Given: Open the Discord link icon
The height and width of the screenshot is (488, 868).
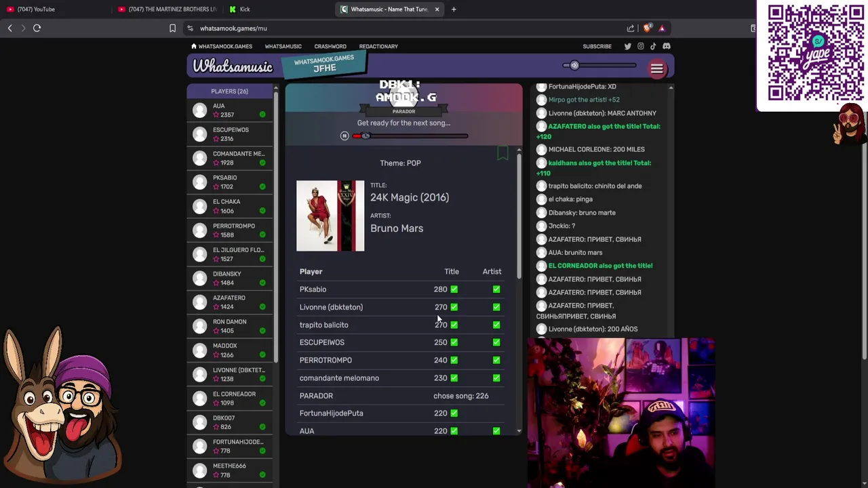Looking at the screenshot, I should point(667,47).
